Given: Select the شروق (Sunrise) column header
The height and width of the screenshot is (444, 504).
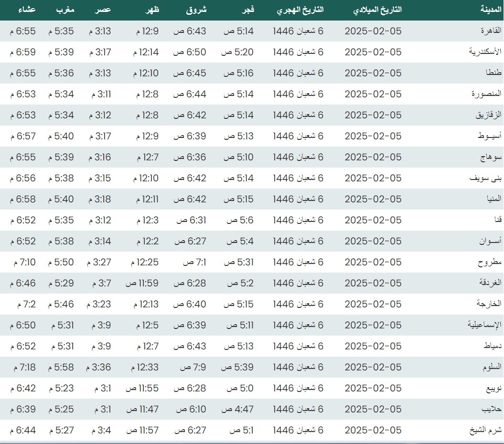Looking at the screenshot, I should tap(196, 10).
